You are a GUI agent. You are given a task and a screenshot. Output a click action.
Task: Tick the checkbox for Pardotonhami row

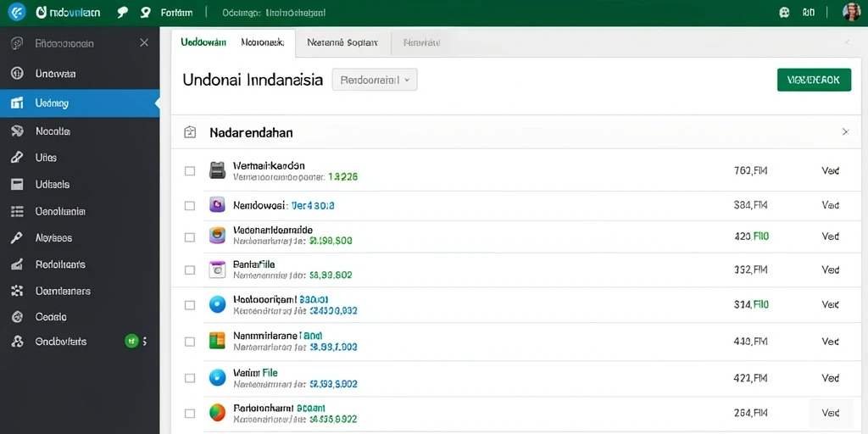tap(190, 413)
